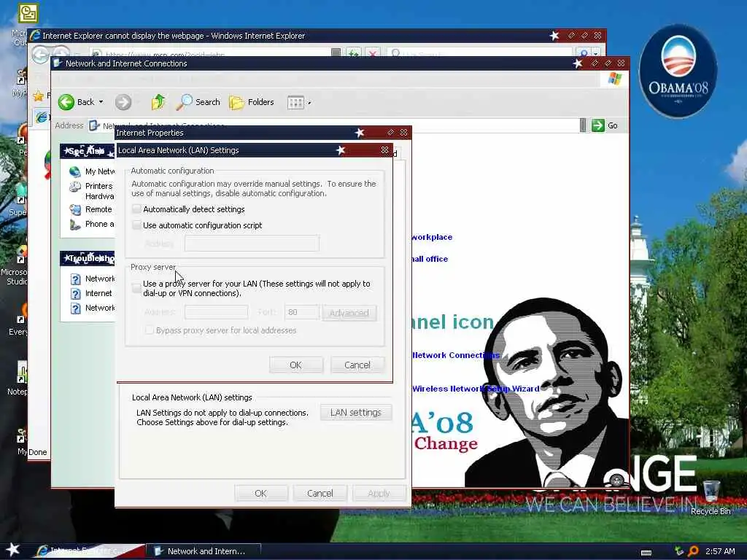Click the Network Connections link
The height and width of the screenshot is (560, 747).
pos(456,355)
